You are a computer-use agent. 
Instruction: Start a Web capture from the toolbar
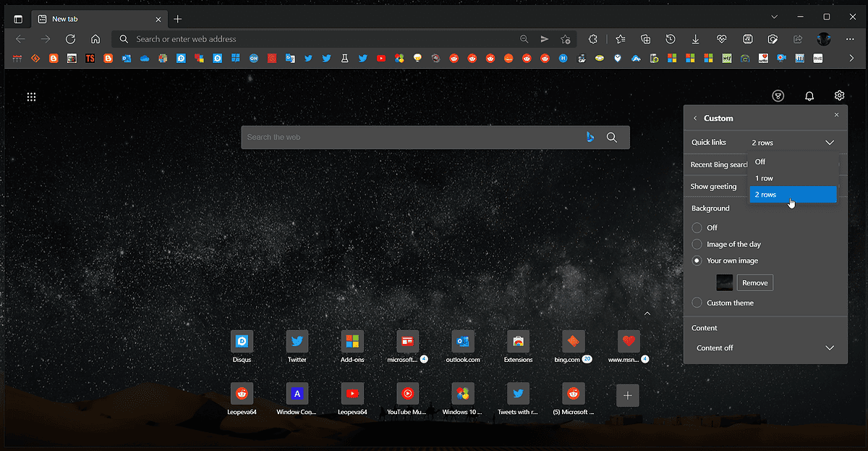773,38
